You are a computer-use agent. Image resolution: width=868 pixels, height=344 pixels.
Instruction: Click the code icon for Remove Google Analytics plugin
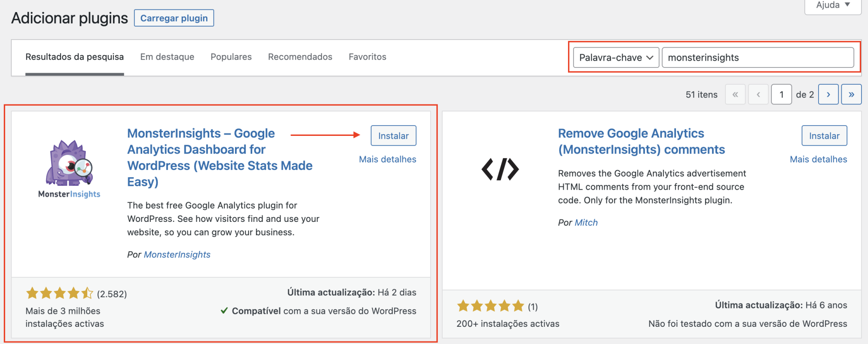(500, 169)
